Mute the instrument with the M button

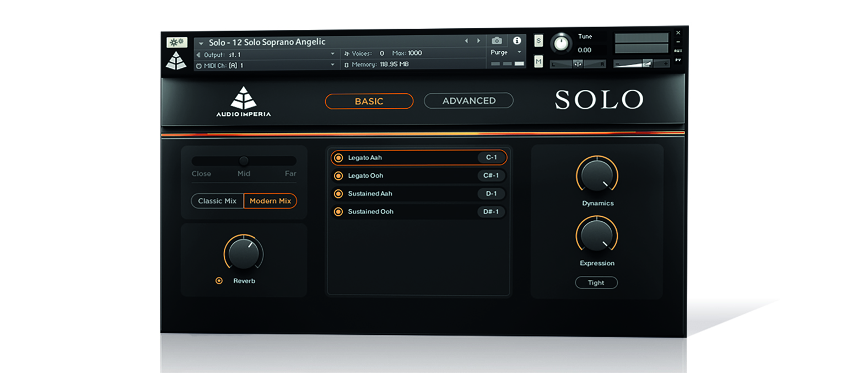pos(538,61)
